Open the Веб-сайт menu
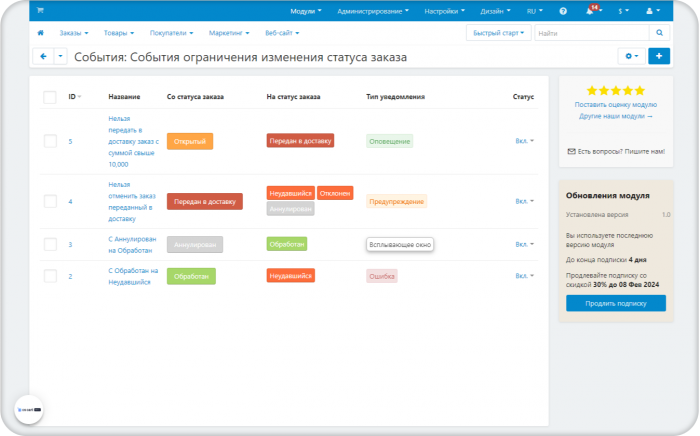This screenshot has width=700, height=436. click(x=282, y=33)
